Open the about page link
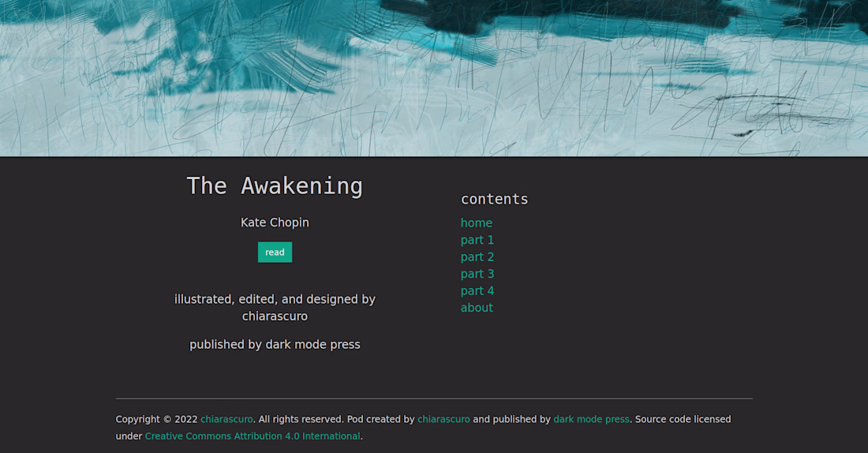 (477, 308)
